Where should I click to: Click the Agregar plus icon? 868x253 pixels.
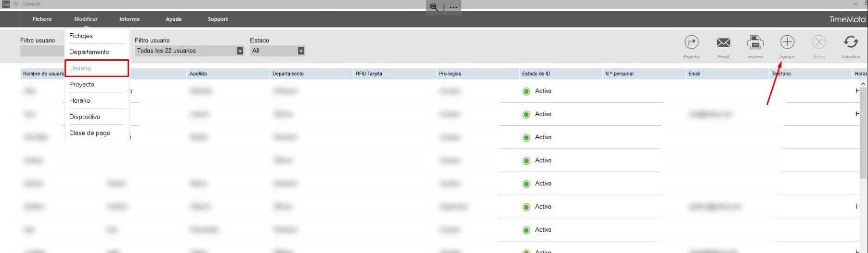coord(787,43)
